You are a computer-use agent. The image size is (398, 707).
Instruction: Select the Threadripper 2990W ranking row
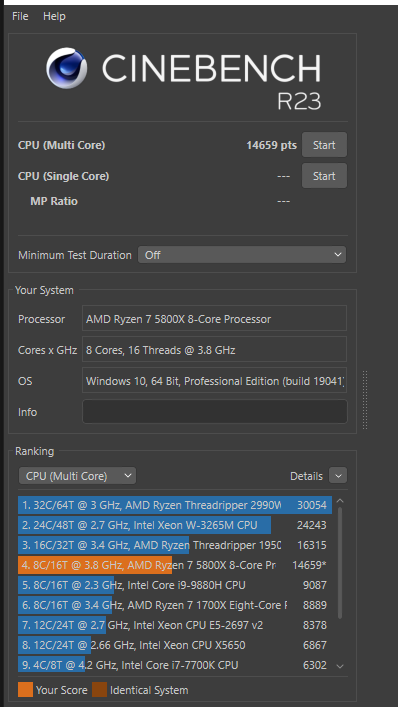pos(175,505)
